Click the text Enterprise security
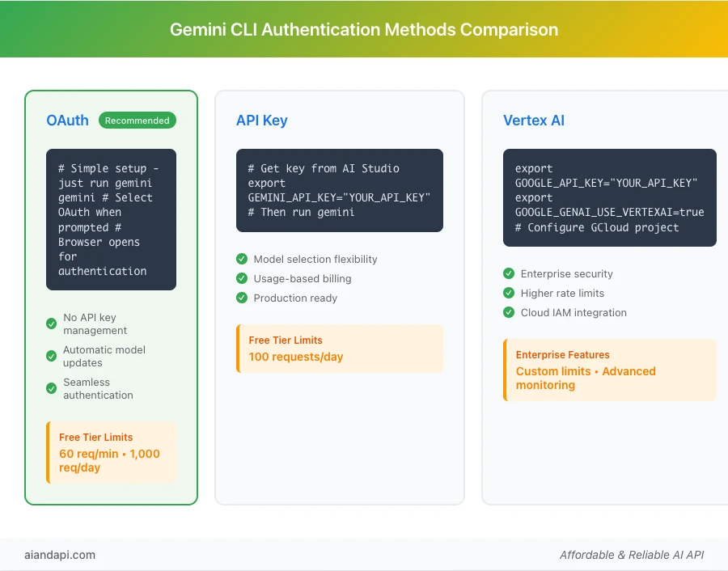The height and width of the screenshot is (571, 728). pyautogui.click(x=566, y=274)
